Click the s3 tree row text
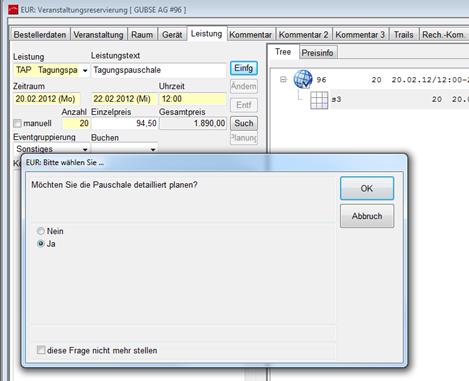The width and height of the screenshot is (469, 381). (x=336, y=99)
